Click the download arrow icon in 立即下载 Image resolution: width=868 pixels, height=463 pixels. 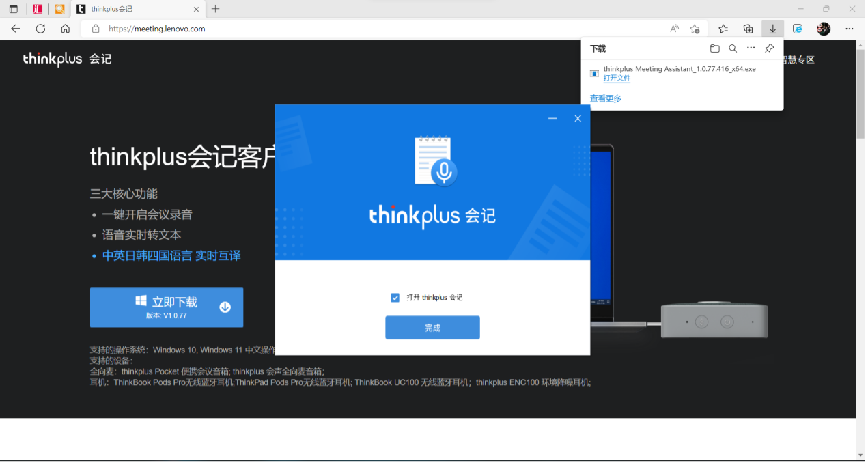tap(225, 307)
